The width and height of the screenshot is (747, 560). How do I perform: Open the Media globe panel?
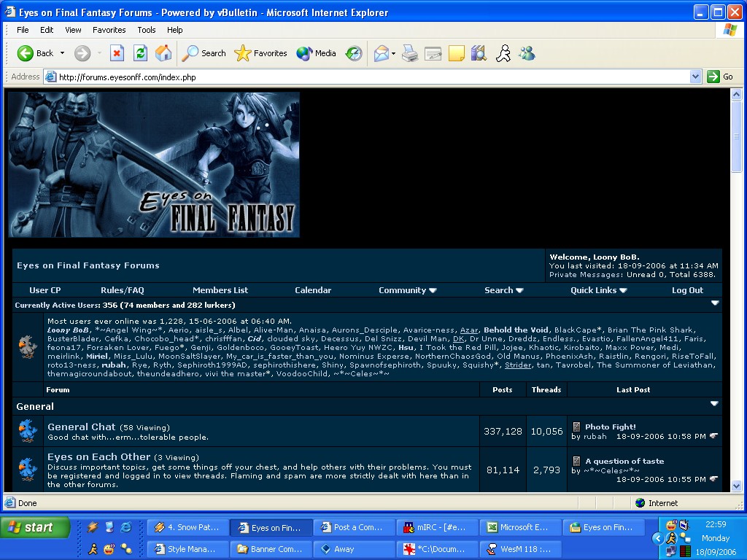[x=317, y=53]
